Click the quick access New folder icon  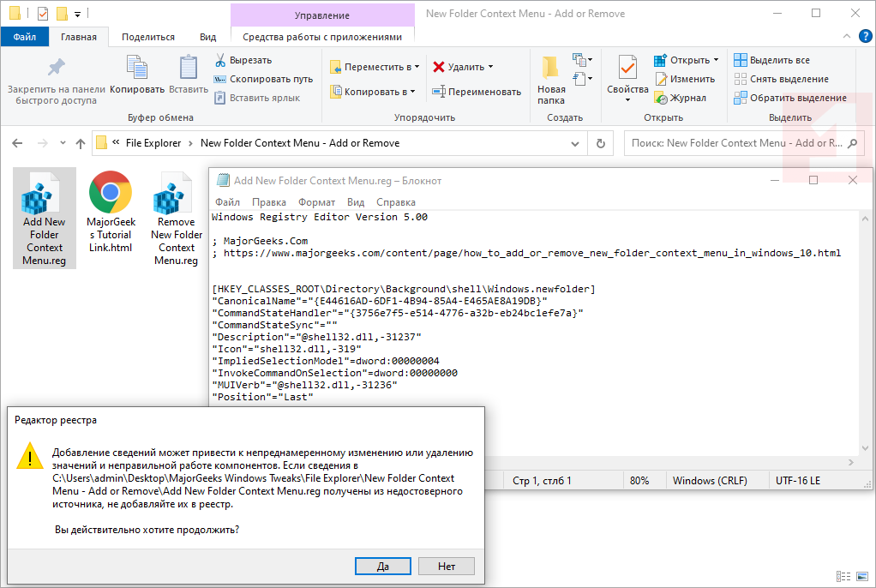click(x=62, y=14)
